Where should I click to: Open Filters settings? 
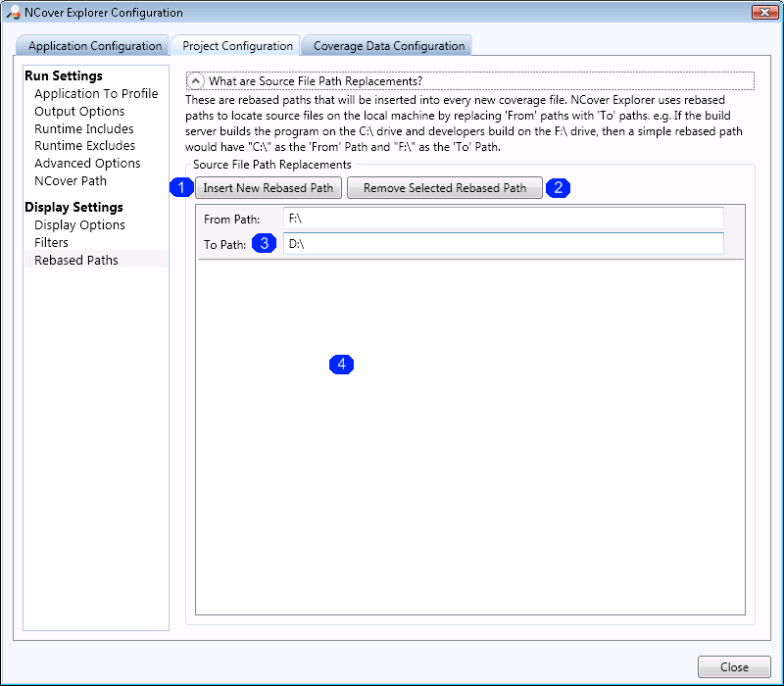coord(51,242)
